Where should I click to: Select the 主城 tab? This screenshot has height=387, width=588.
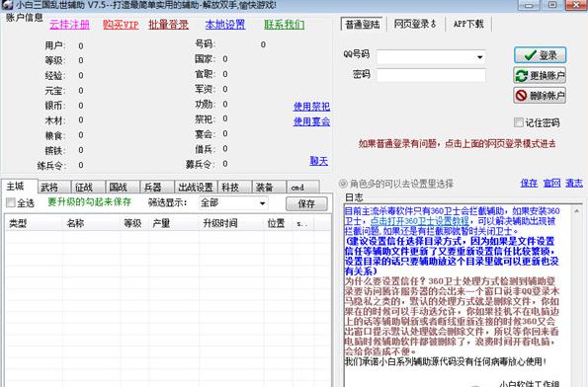pyautogui.click(x=20, y=187)
